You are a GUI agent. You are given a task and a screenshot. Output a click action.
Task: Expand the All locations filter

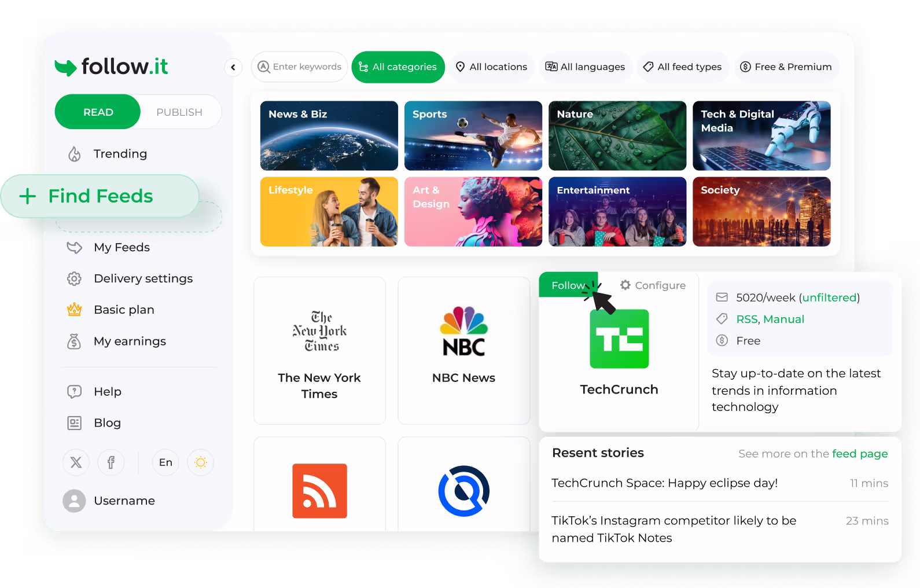tap(491, 67)
